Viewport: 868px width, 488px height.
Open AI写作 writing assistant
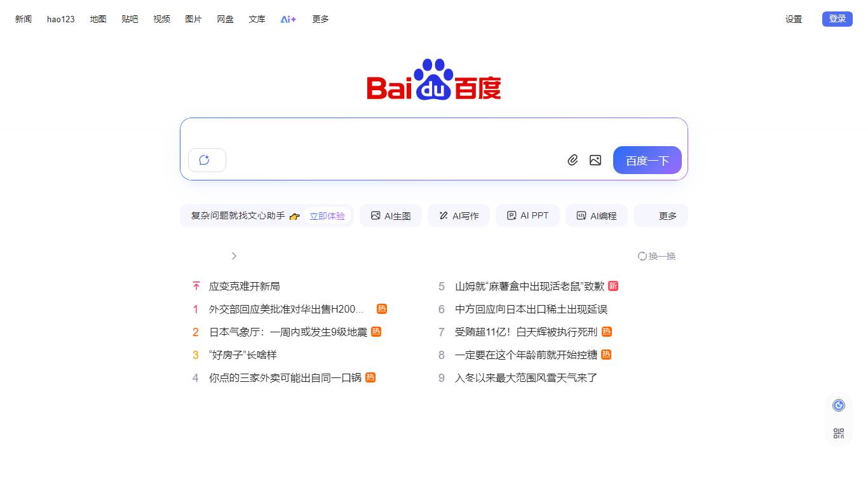point(458,215)
